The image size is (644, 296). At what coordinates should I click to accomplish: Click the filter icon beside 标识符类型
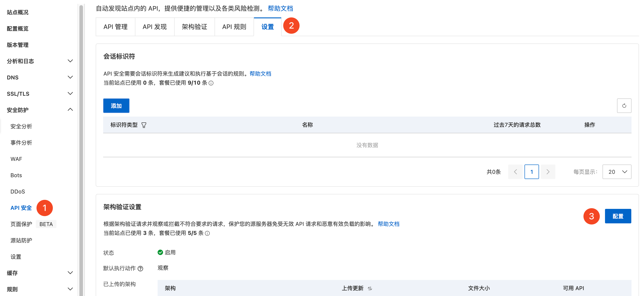[x=144, y=125]
